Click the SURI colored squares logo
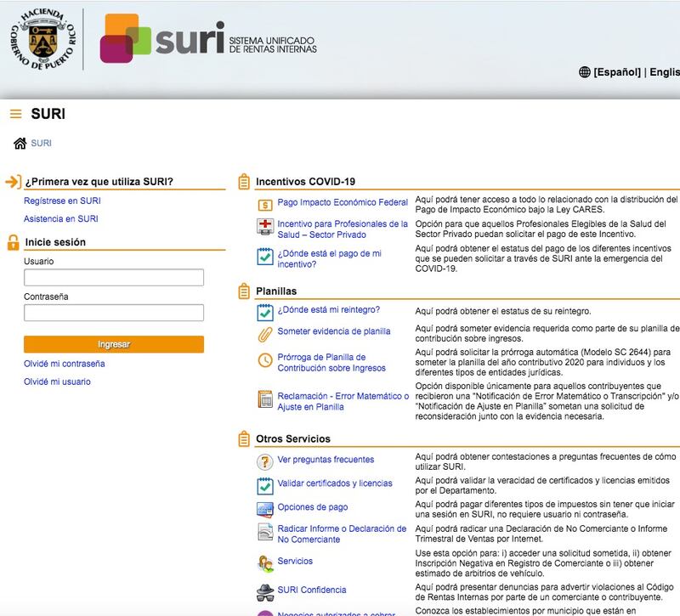Viewport: 680px width, 616px height. pyautogui.click(x=125, y=38)
